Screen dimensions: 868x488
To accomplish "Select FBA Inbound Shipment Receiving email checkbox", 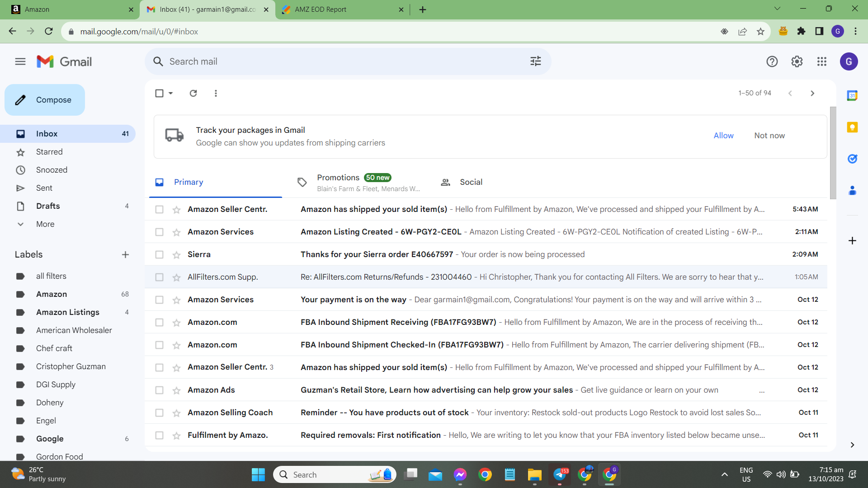I will 159,322.
